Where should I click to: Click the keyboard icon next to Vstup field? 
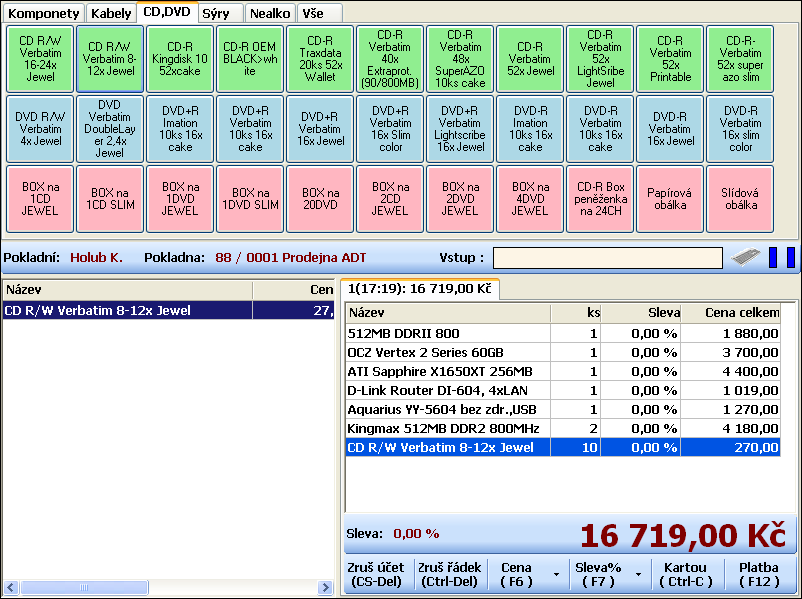pyautogui.click(x=745, y=257)
